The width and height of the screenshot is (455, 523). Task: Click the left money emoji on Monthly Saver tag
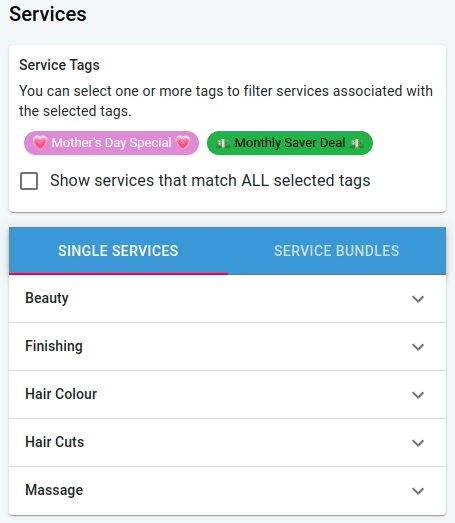tap(223, 143)
